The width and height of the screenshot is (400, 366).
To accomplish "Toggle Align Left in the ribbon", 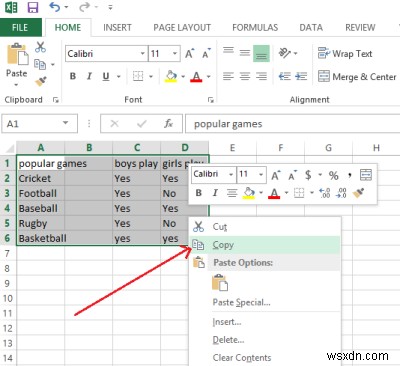I will (228, 76).
